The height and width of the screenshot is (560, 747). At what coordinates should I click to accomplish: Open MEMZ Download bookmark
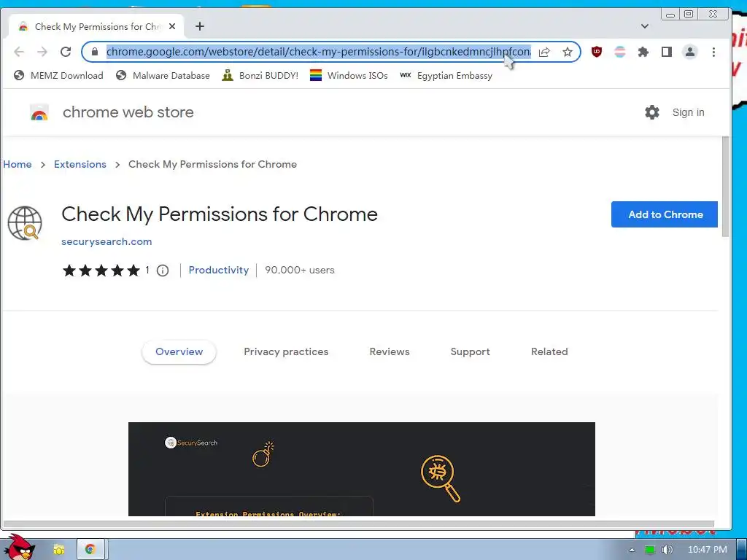(58, 75)
